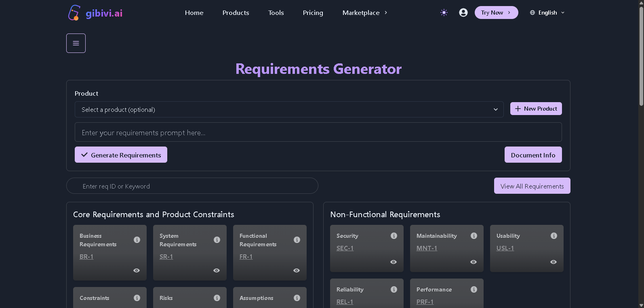Show info for Functional Requirements card

point(297,240)
